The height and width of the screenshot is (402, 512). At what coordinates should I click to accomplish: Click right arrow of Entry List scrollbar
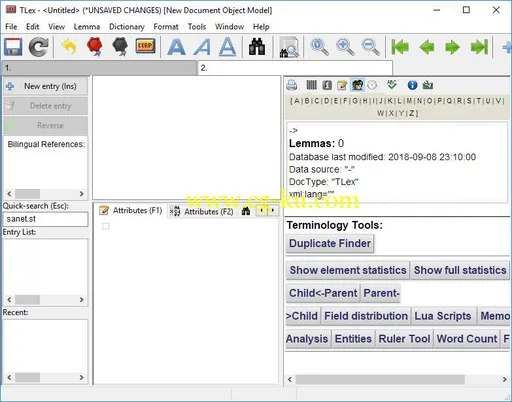tap(81, 300)
